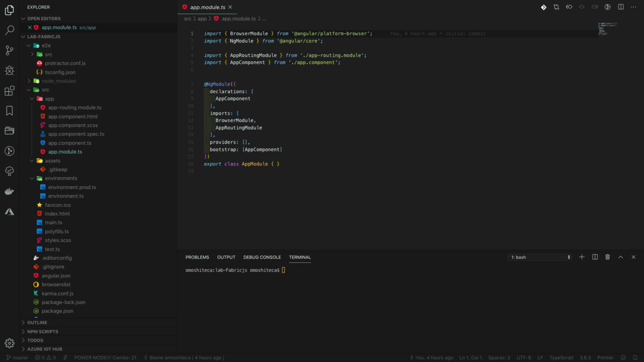The width and height of the screenshot is (644, 362).
Task: Open the Project Manager folder icon
Action: point(9,131)
